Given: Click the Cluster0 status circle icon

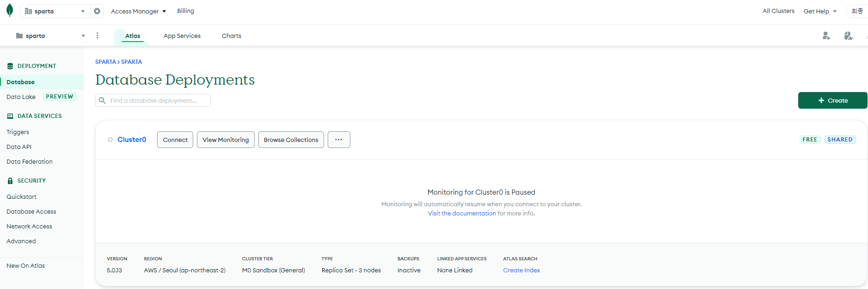Looking at the screenshot, I should point(110,140).
